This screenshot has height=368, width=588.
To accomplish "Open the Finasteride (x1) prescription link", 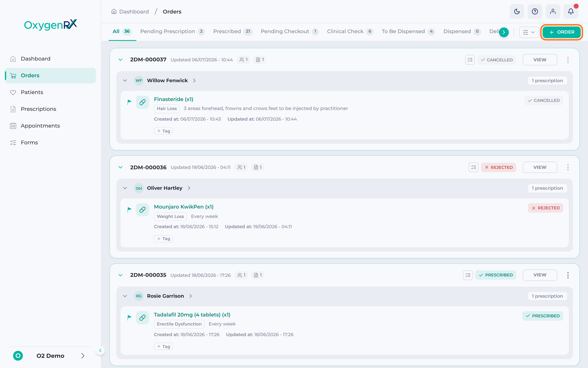I will click(x=174, y=99).
